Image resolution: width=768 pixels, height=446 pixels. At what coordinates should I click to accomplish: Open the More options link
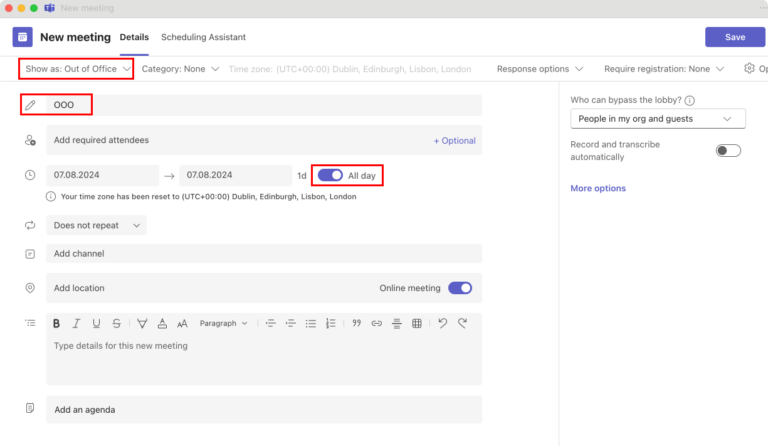pyautogui.click(x=597, y=188)
